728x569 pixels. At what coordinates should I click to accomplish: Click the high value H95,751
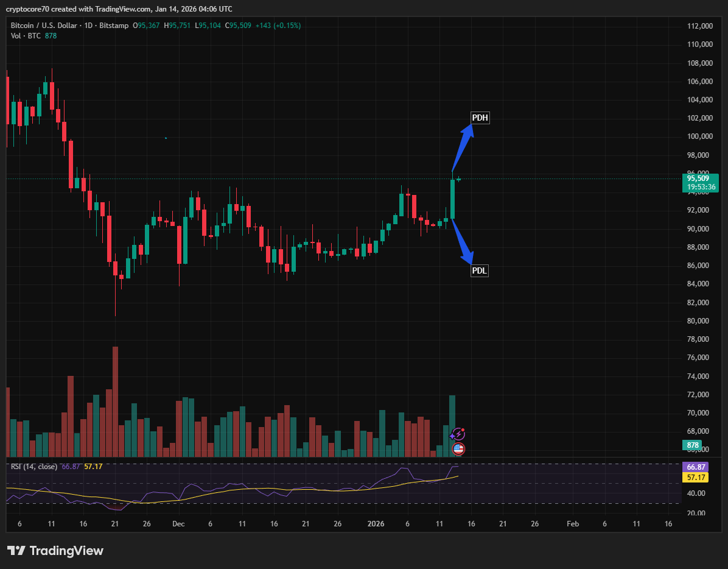click(x=177, y=26)
